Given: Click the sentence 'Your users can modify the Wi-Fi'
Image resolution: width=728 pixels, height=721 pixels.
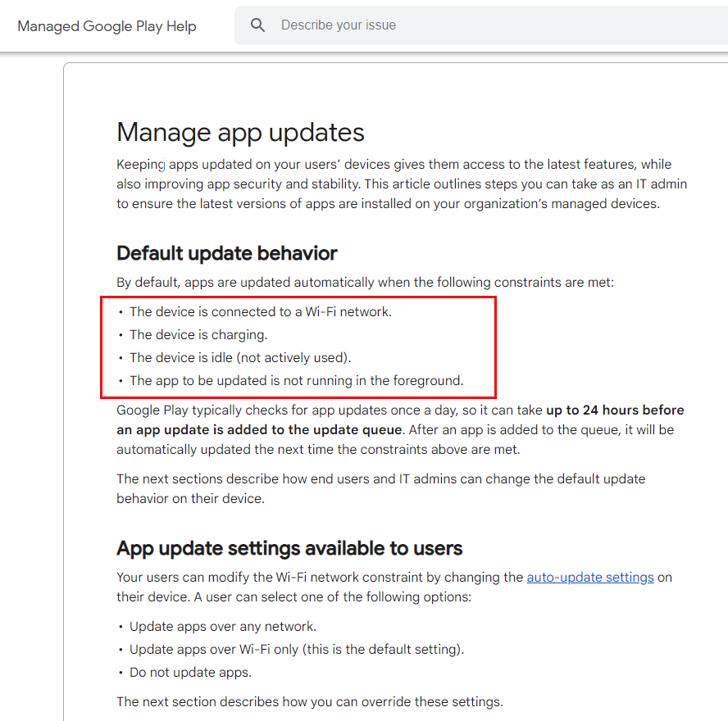Looking at the screenshot, I should pos(320,577).
